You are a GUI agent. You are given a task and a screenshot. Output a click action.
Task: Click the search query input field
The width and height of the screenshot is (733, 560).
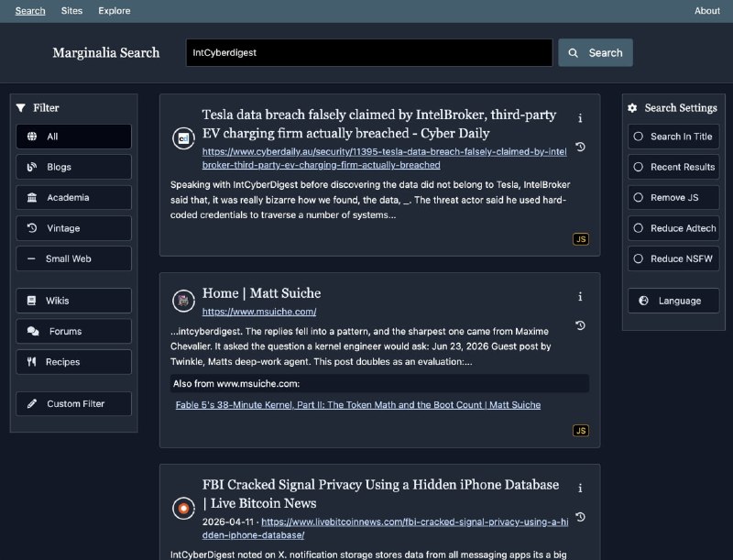(369, 52)
